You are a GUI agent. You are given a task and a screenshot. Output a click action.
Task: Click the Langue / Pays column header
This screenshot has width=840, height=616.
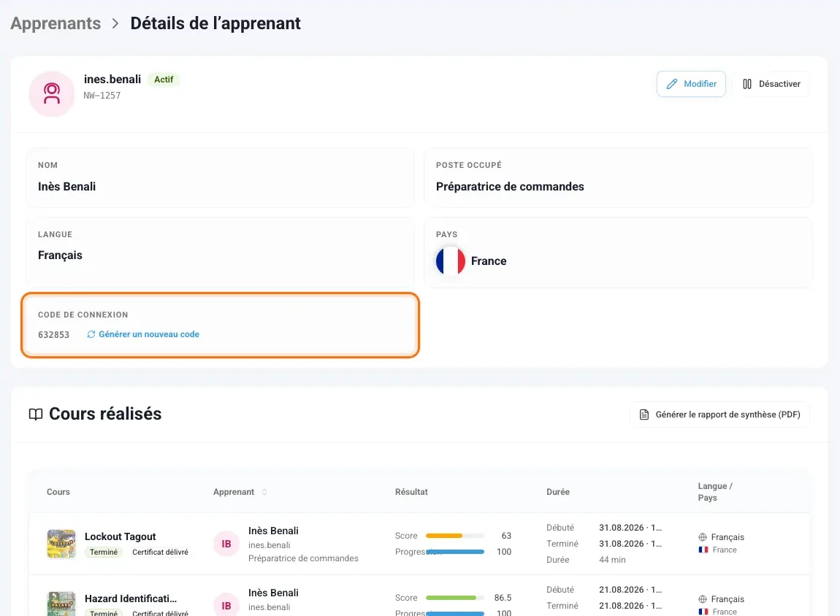point(714,492)
